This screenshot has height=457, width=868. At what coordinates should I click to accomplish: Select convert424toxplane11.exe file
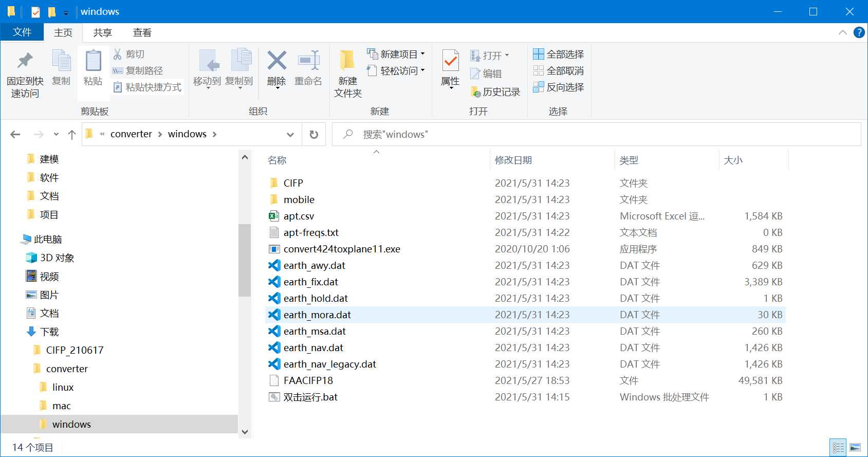(x=342, y=249)
